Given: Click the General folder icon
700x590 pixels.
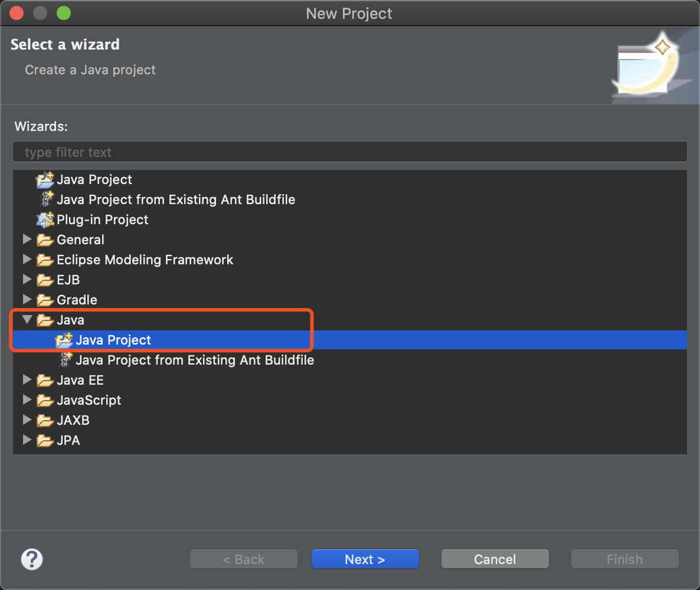Looking at the screenshot, I should click(45, 240).
